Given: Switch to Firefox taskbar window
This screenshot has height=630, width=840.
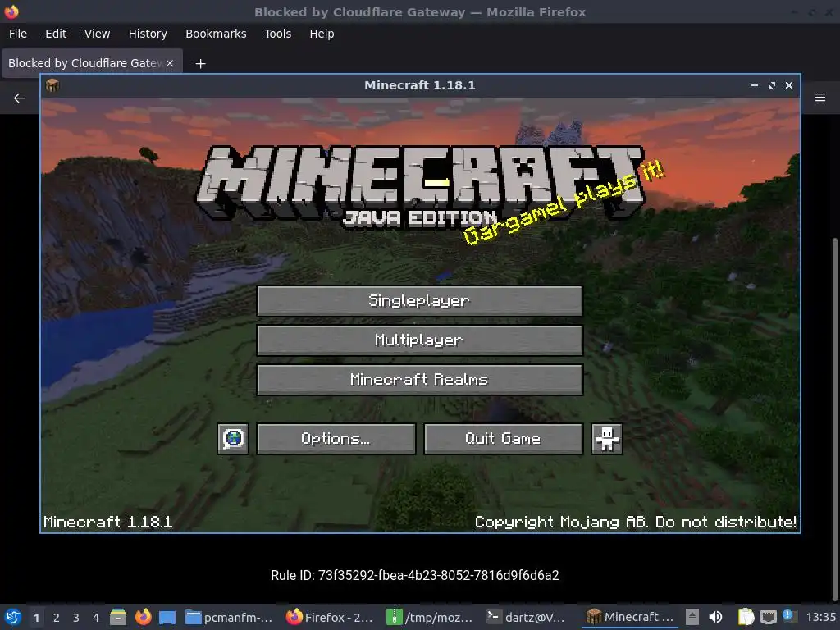Looking at the screenshot, I should [330, 617].
